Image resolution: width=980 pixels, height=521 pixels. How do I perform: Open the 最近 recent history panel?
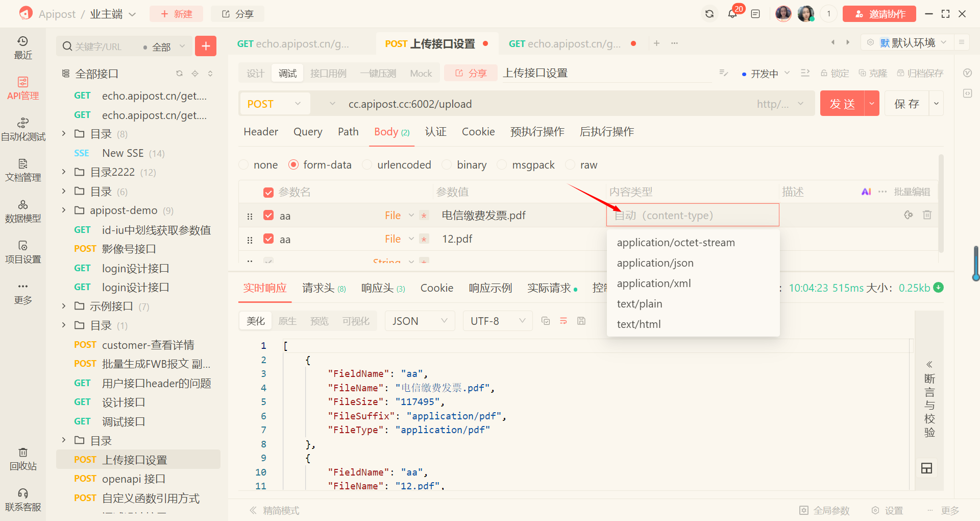(23, 48)
